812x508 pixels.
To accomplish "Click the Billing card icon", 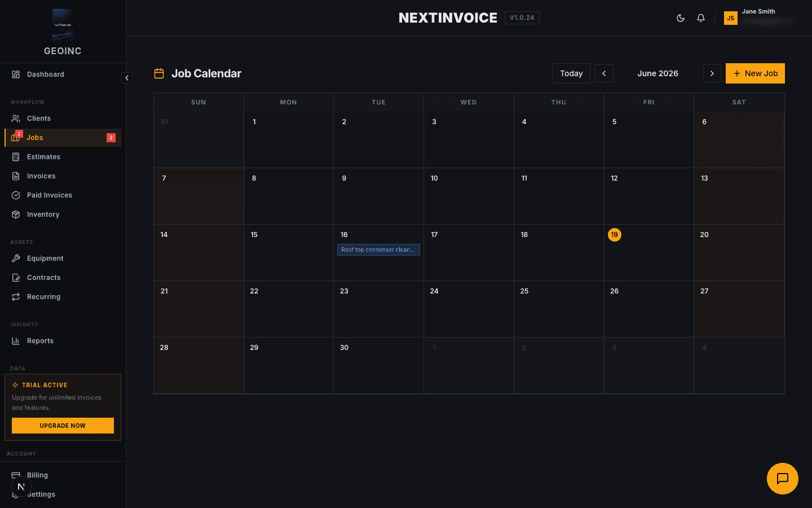I will pos(16,475).
